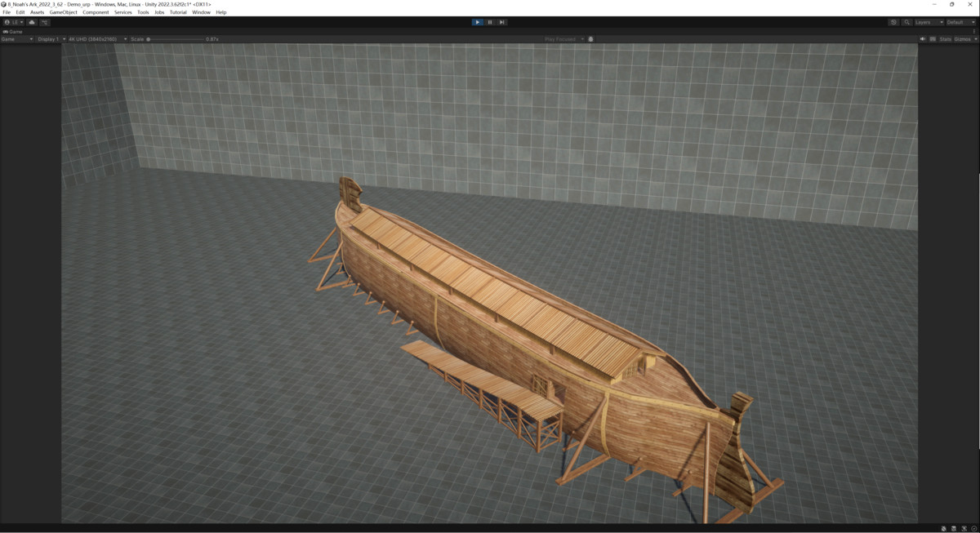
Task: Click the Scale slider track
Action: pos(176,39)
